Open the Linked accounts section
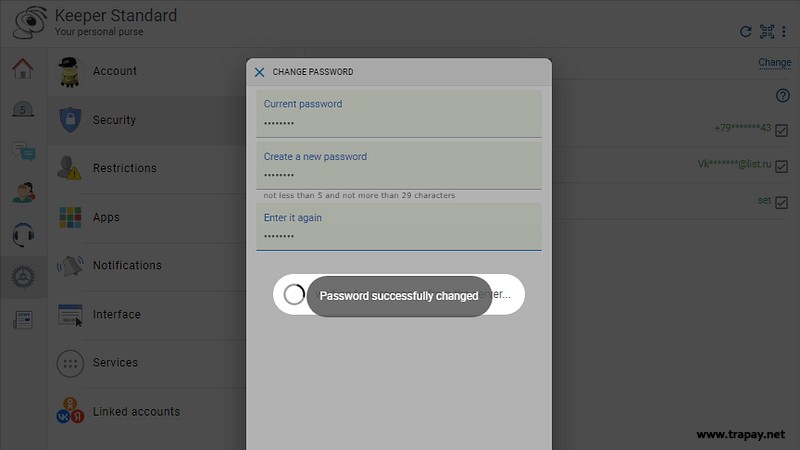 tap(136, 411)
